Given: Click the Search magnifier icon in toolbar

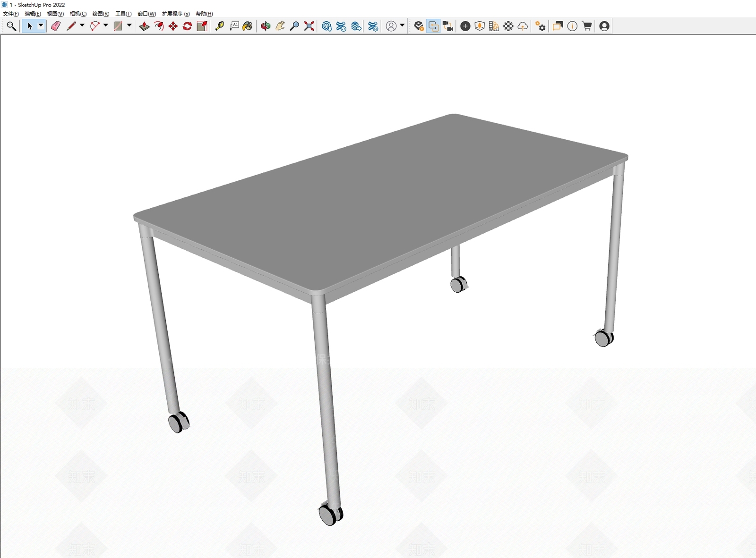Looking at the screenshot, I should click(x=11, y=26).
